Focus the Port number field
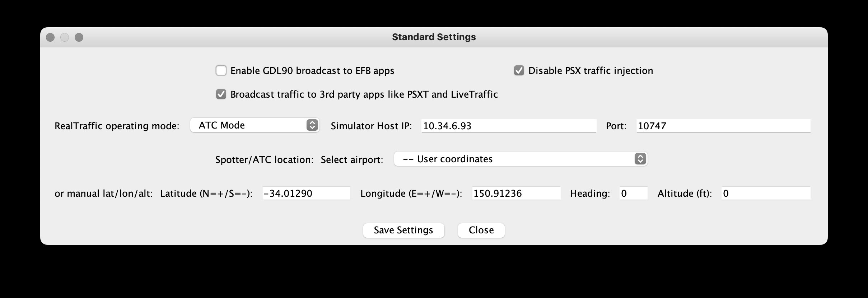 [x=723, y=126]
